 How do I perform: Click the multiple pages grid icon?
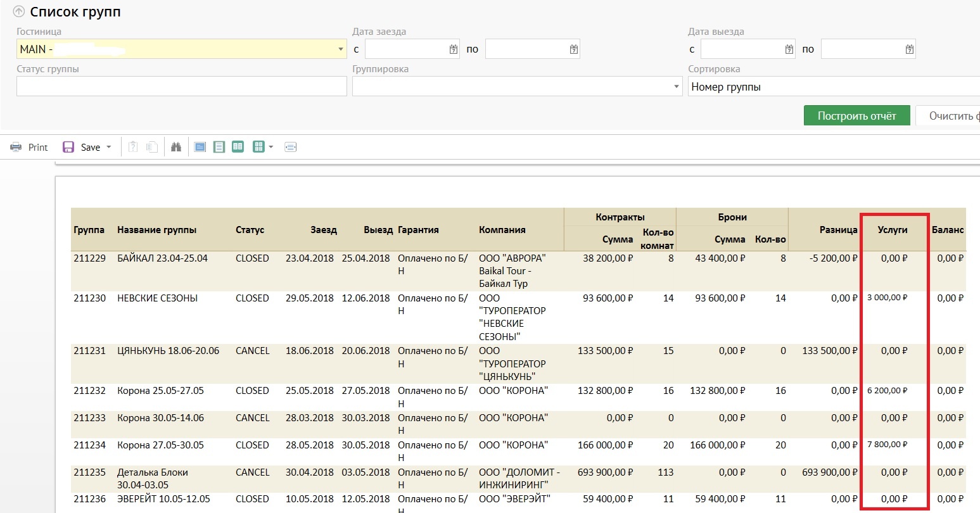(258, 147)
